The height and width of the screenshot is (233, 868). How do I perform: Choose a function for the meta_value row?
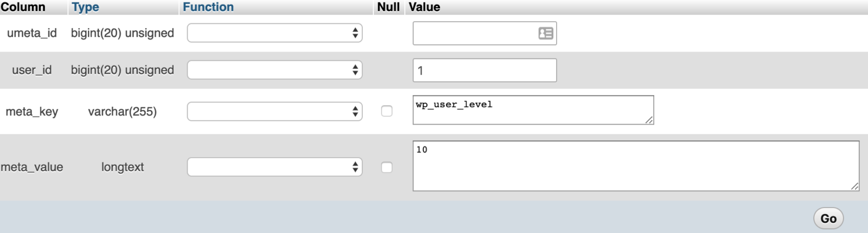(275, 167)
